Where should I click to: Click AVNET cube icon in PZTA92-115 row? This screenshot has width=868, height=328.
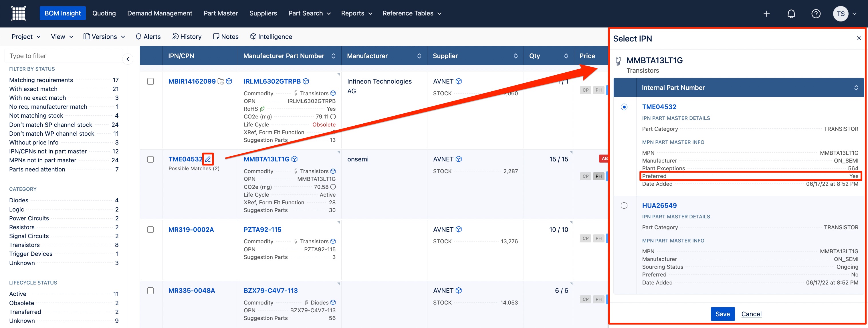[459, 229]
